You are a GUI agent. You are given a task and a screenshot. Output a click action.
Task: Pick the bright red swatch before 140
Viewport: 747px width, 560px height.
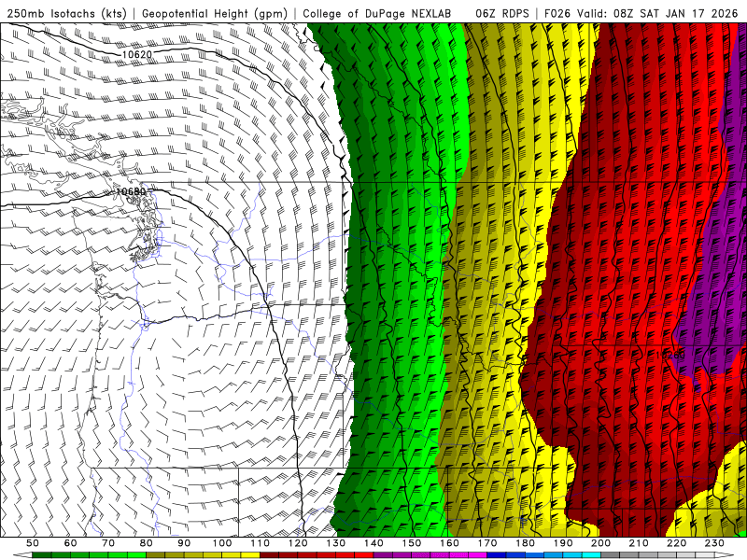pyautogui.click(x=364, y=555)
